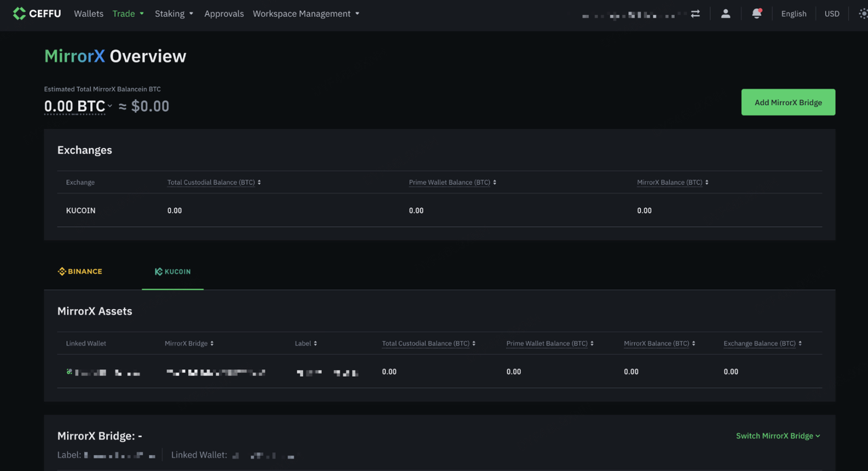Click the account switch arrows icon
The width and height of the screenshot is (868, 471).
[x=695, y=14]
